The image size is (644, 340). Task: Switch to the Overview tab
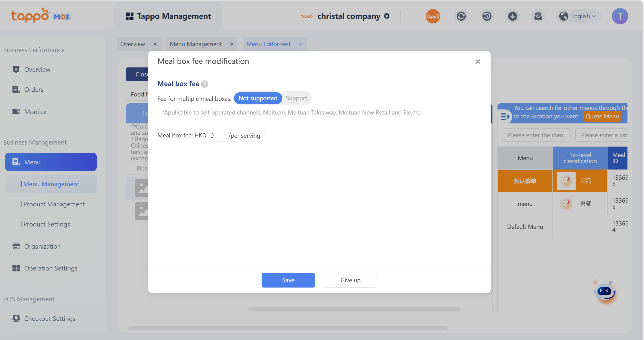(x=133, y=44)
